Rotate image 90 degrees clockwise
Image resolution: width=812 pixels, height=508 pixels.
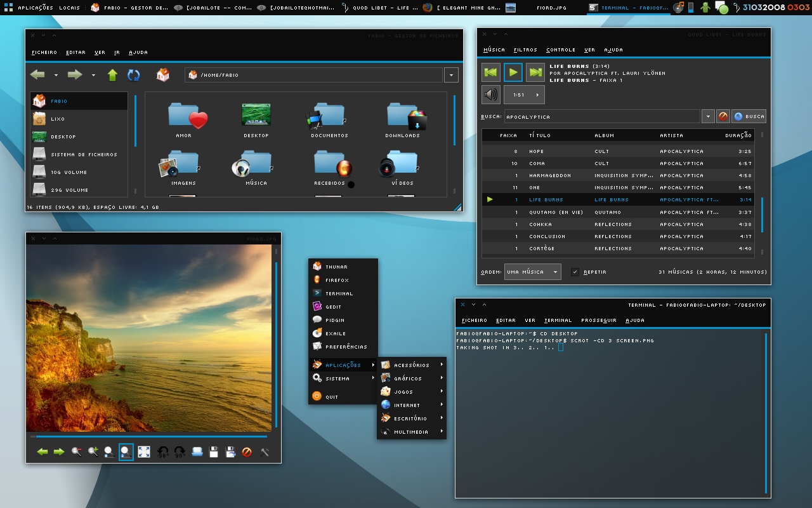pyautogui.click(x=180, y=452)
